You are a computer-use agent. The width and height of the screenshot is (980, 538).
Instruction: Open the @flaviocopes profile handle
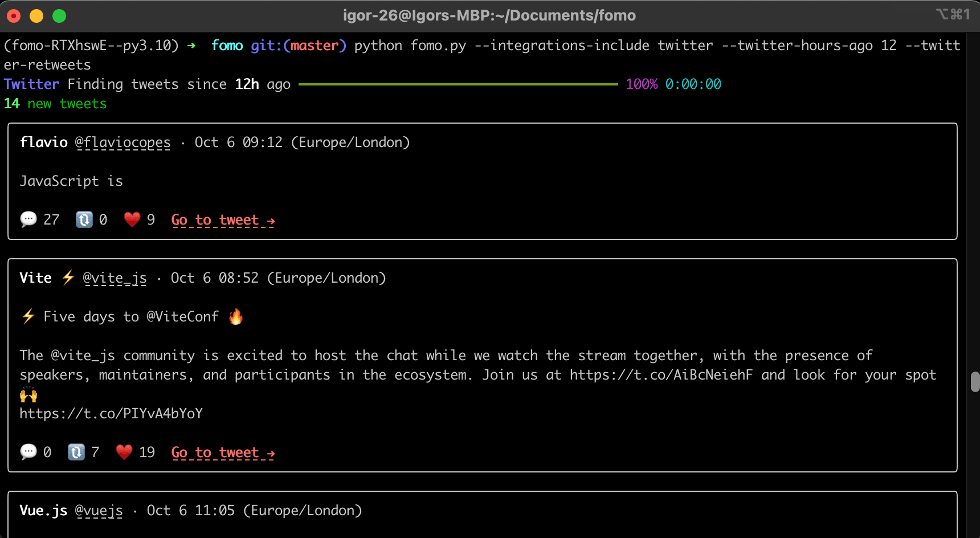pos(123,142)
